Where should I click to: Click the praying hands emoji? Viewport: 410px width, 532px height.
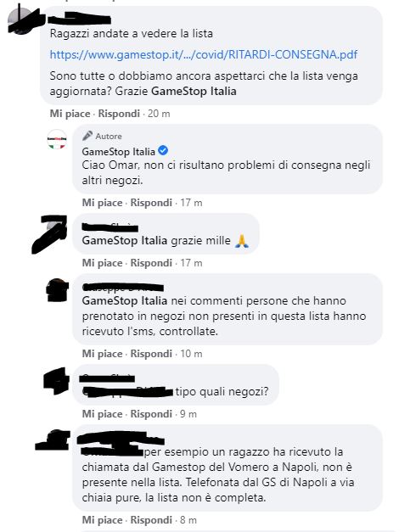point(242,241)
